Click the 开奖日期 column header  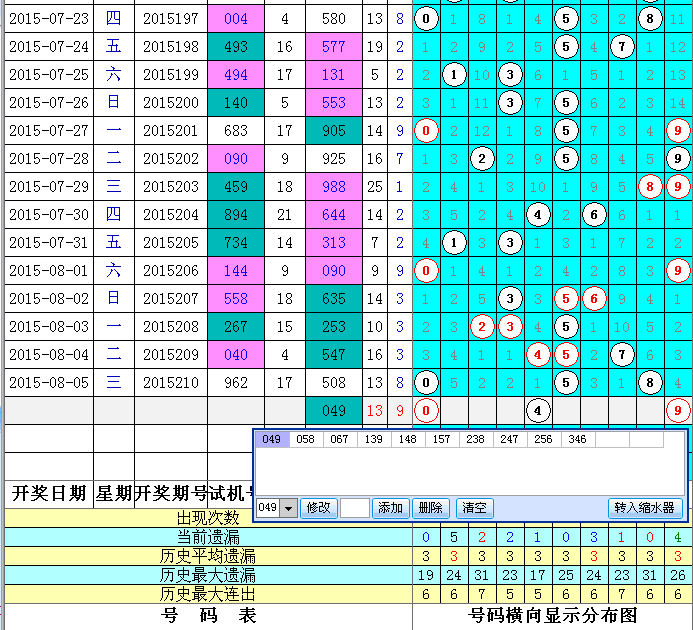point(49,494)
